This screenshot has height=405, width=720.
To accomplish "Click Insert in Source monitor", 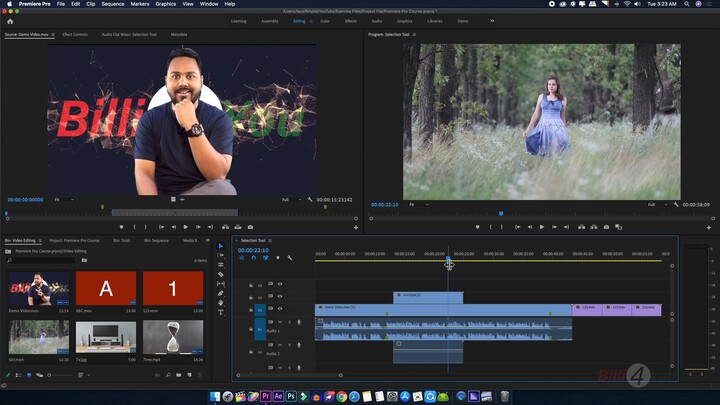I will [x=225, y=227].
